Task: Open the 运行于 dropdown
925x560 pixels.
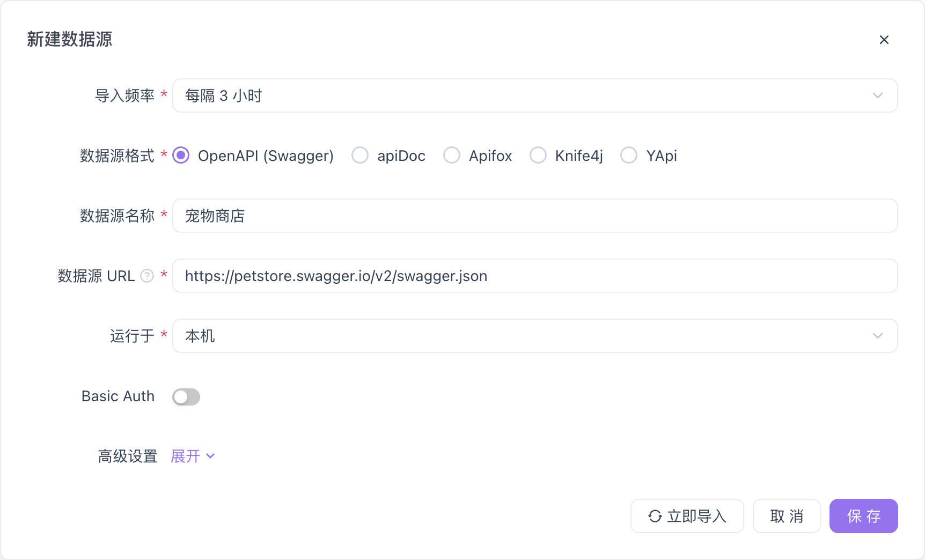Action: (x=535, y=336)
